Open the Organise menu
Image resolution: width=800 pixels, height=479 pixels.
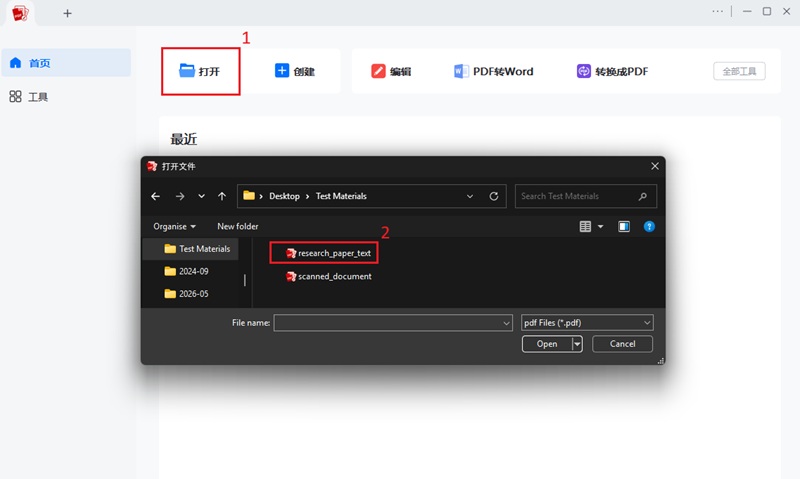coord(174,226)
